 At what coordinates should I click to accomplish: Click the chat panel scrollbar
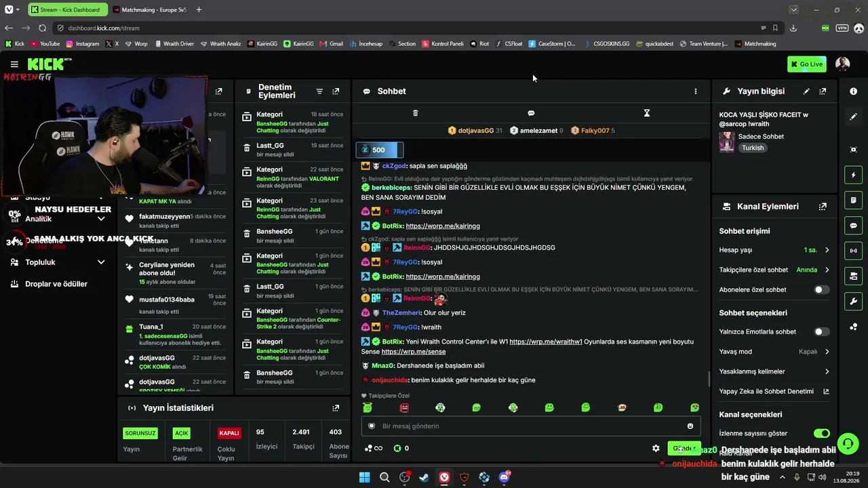point(709,379)
